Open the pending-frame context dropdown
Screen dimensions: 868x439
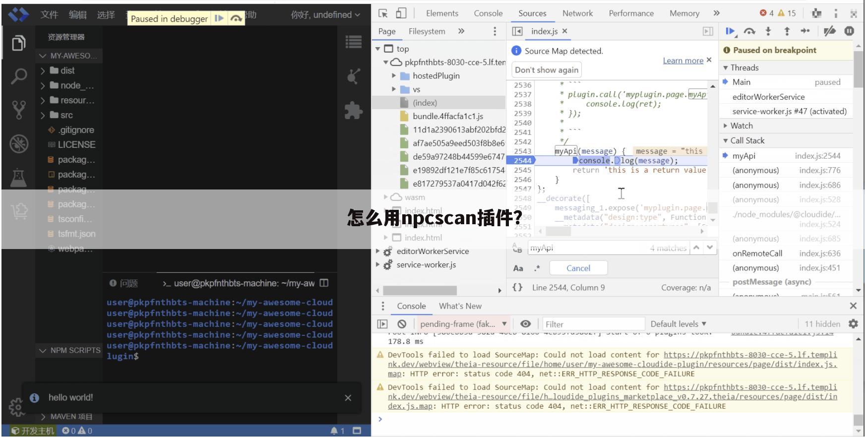[x=463, y=324]
